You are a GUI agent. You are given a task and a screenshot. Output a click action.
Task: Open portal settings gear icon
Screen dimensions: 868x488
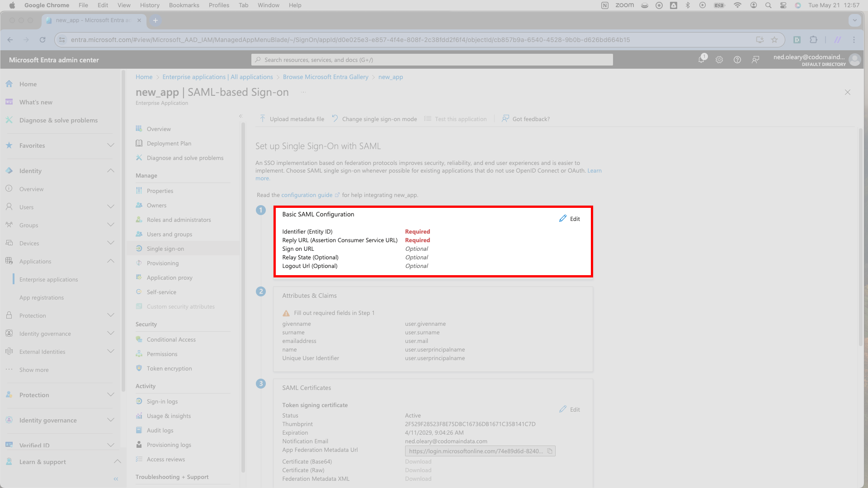click(719, 60)
